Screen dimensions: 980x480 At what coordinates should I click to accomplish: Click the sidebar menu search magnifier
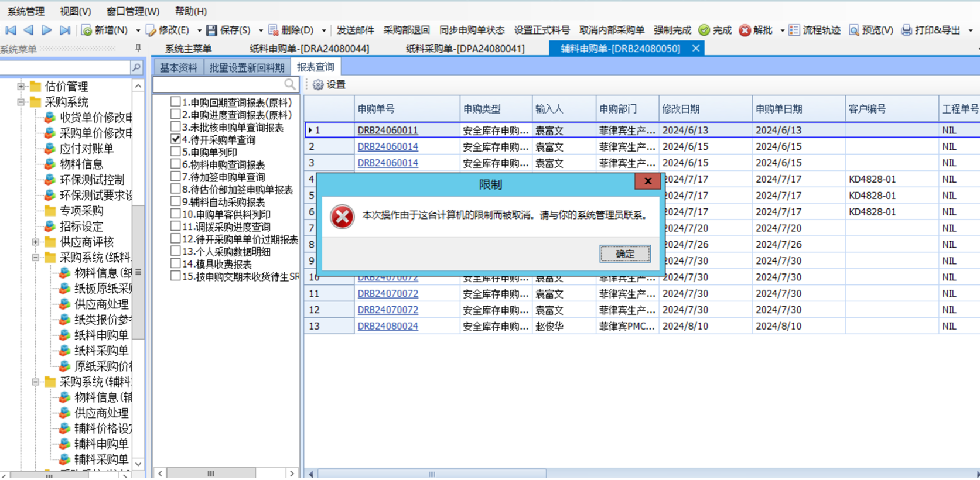coord(136,68)
